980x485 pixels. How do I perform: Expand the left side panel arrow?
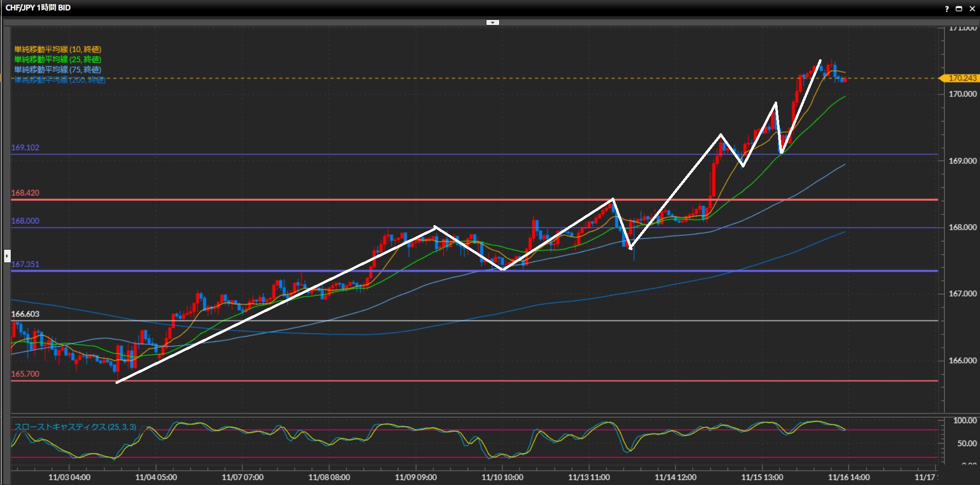point(7,255)
